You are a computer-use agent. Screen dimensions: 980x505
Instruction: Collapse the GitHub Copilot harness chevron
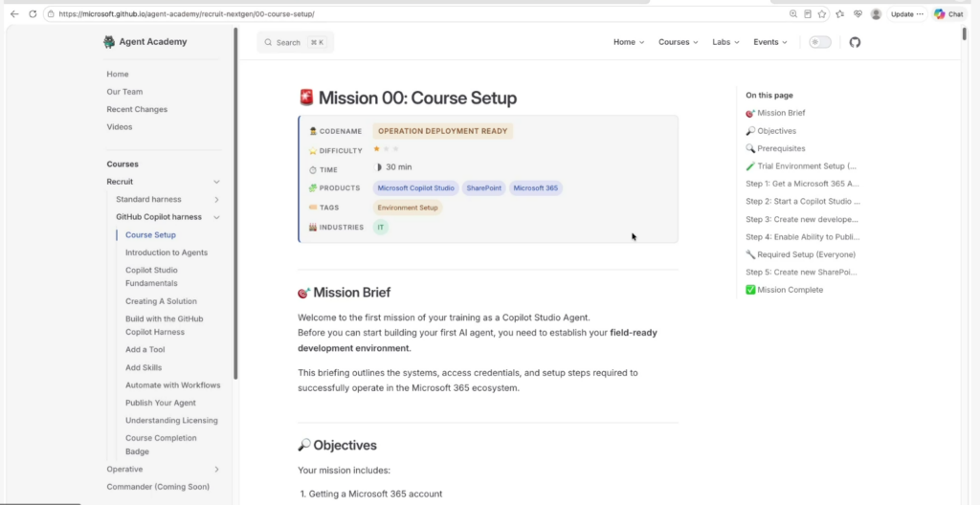pyautogui.click(x=216, y=217)
